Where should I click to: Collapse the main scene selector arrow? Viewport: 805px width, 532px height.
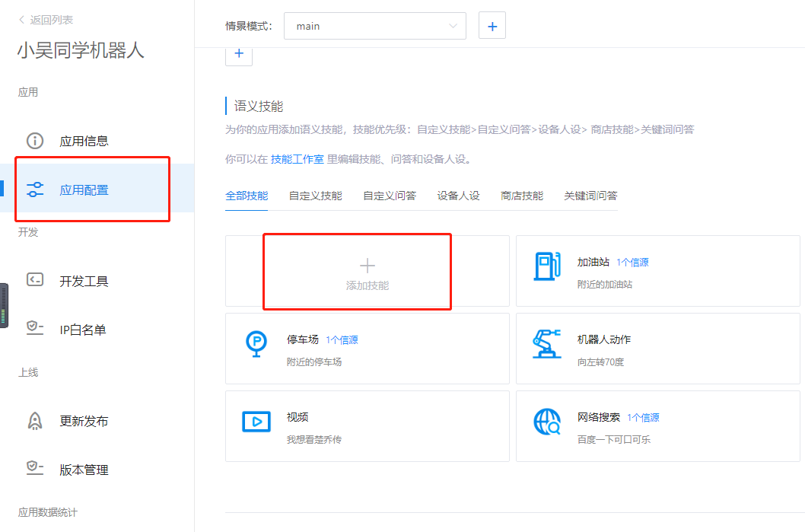pos(455,25)
